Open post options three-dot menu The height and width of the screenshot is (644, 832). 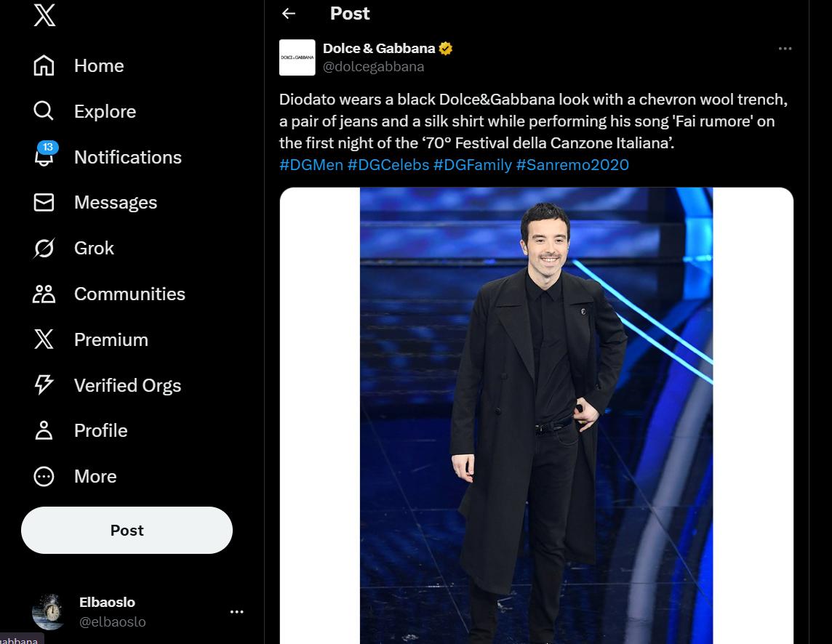(x=785, y=49)
